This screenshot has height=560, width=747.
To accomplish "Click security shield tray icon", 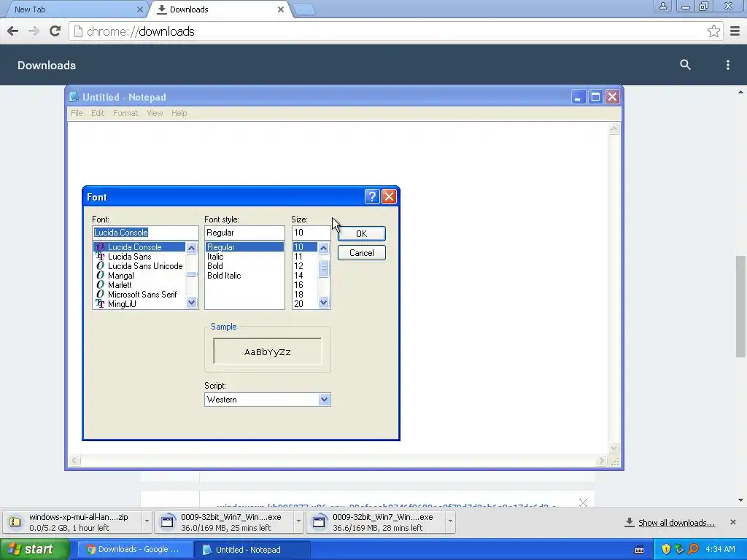I will pos(665,549).
